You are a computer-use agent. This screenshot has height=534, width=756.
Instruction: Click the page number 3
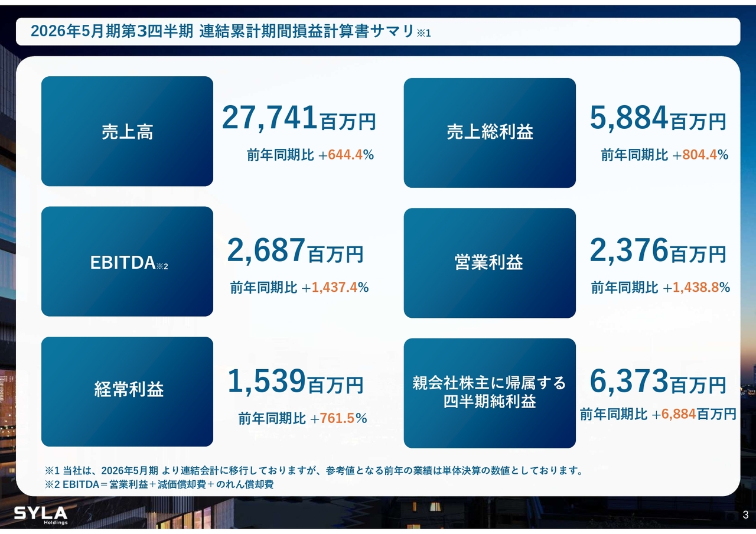click(x=745, y=515)
